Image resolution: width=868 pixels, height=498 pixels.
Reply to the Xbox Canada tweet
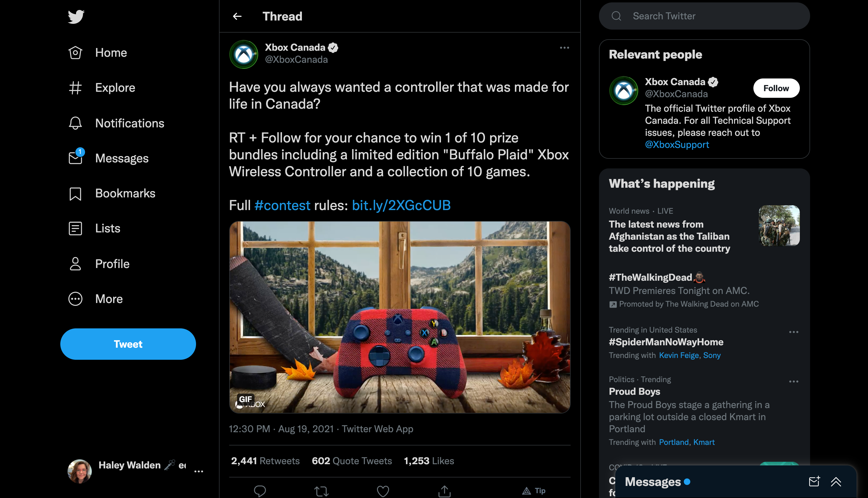(260, 491)
